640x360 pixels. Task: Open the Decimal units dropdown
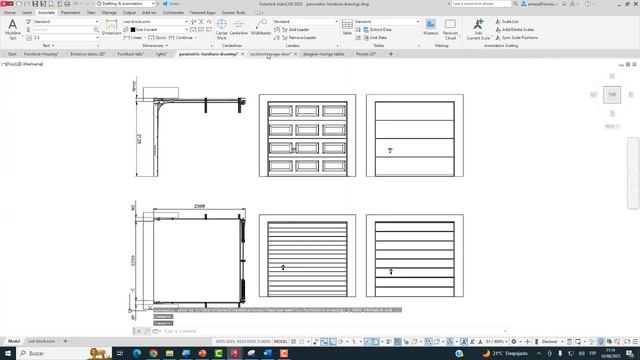point(552,341)
